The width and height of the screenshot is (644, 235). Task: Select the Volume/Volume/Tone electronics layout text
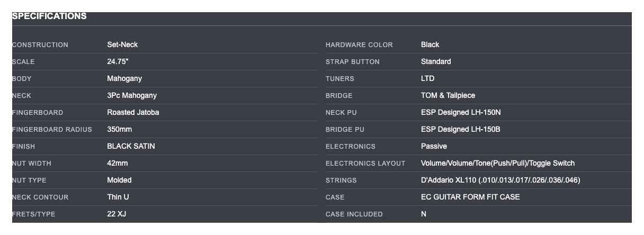click(x=497, y=163)
